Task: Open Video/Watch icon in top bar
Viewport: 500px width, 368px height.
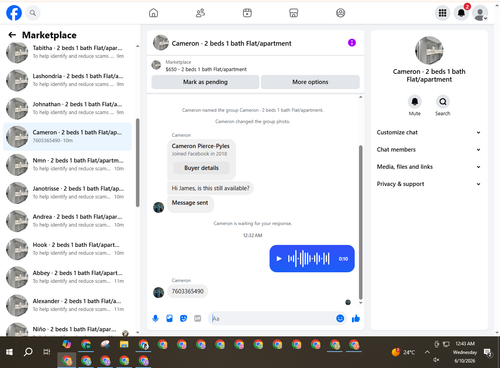Action: click(247, 13)
